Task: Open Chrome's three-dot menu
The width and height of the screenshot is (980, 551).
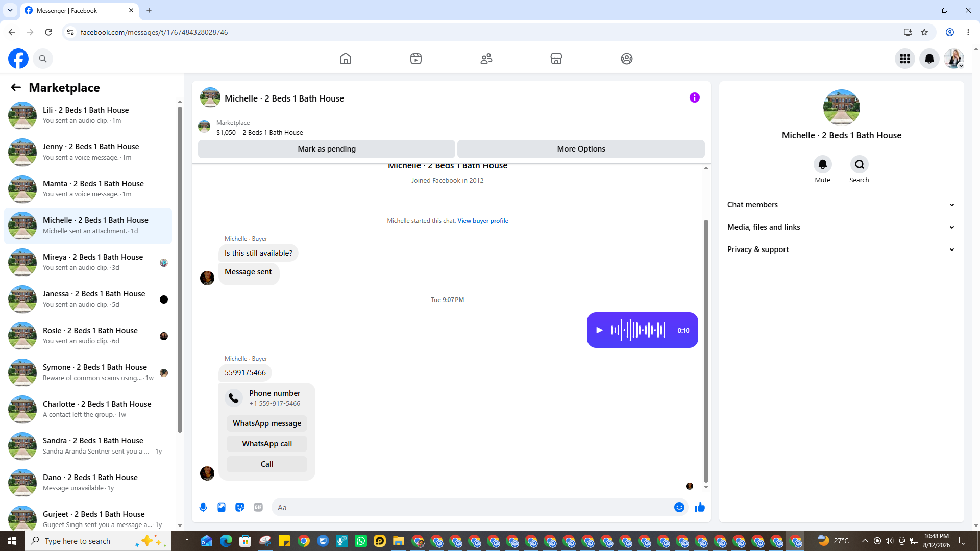Action: click(x=968, y=32)
